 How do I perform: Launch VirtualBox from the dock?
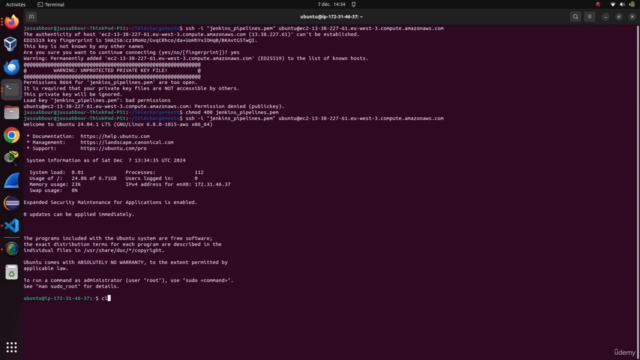point(11,44)
